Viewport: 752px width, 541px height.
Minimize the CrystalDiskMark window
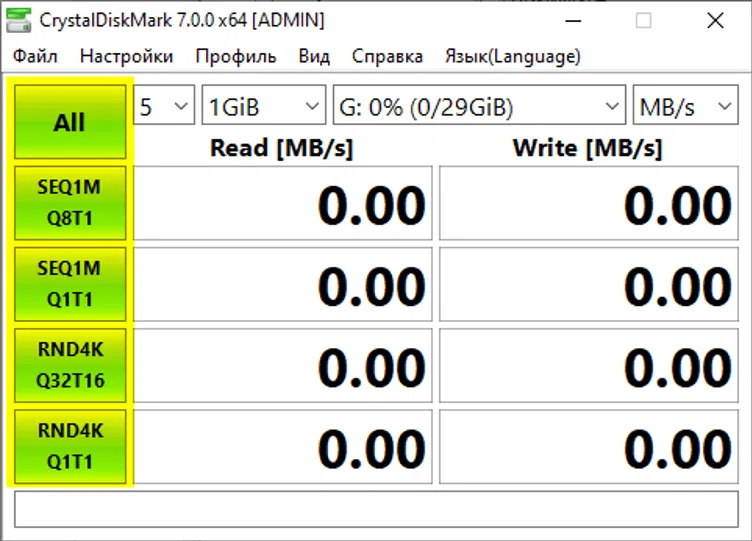pyautogui.click(x=573, y=21)
